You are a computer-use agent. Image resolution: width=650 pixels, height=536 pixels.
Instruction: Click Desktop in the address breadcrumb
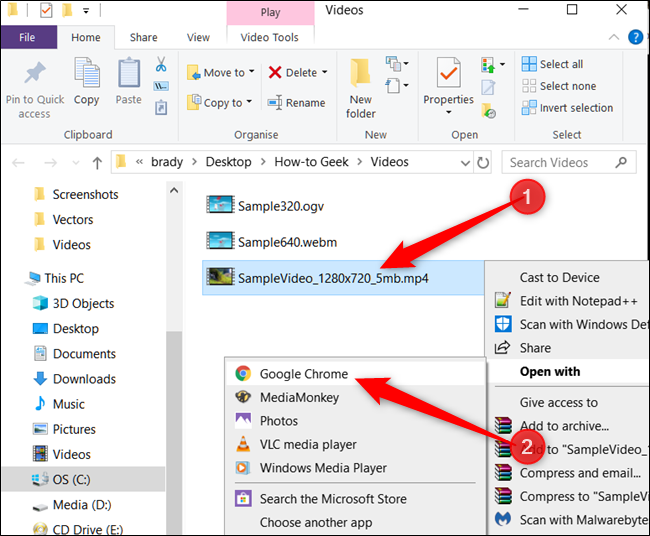[x=228, y=162]
